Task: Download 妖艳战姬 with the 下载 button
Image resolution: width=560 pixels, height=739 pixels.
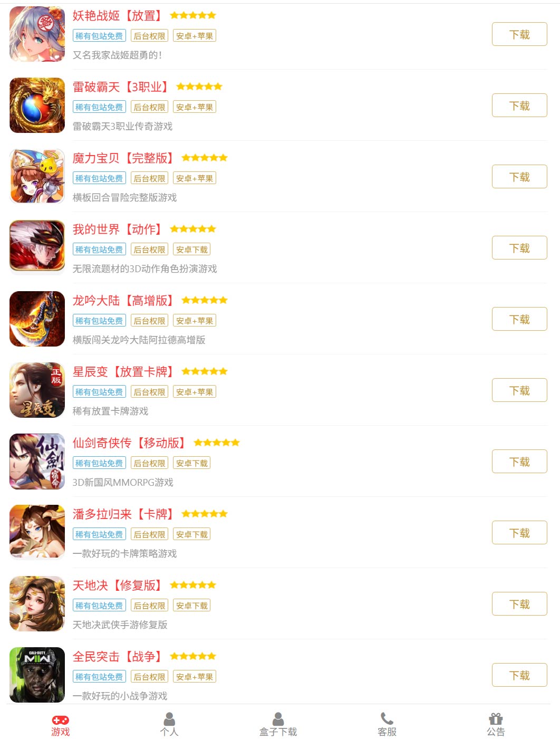Action: pyautogui.click(x=519, y=34)
